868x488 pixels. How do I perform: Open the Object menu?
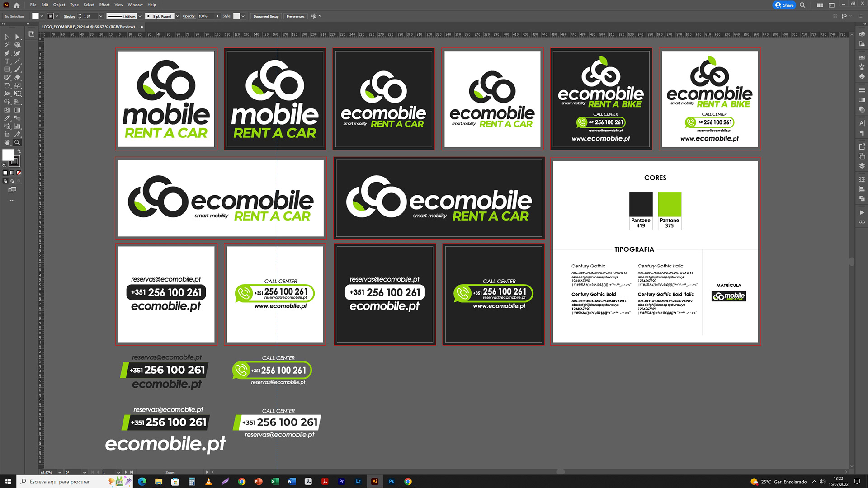pyautogui.click(x=59, y=5)
